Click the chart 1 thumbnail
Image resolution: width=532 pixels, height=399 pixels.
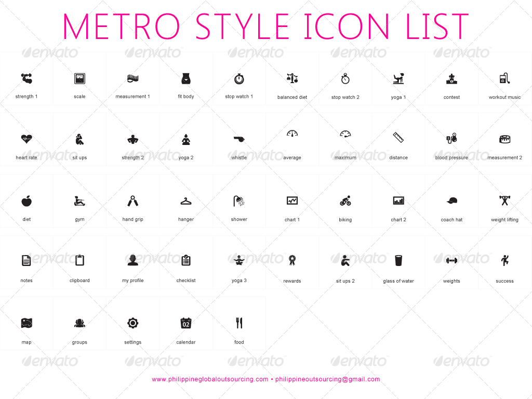[x=292, y=201]
